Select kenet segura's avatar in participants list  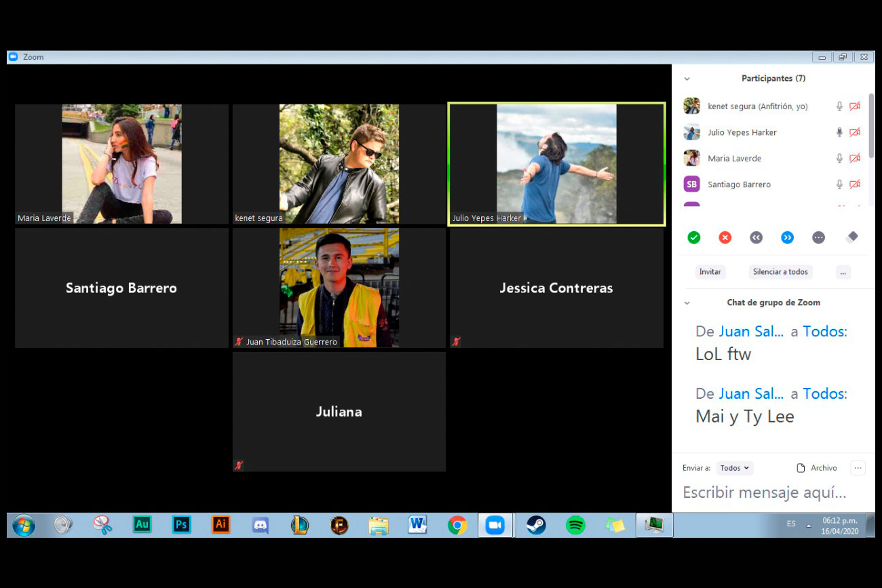[x=691, y=106]
